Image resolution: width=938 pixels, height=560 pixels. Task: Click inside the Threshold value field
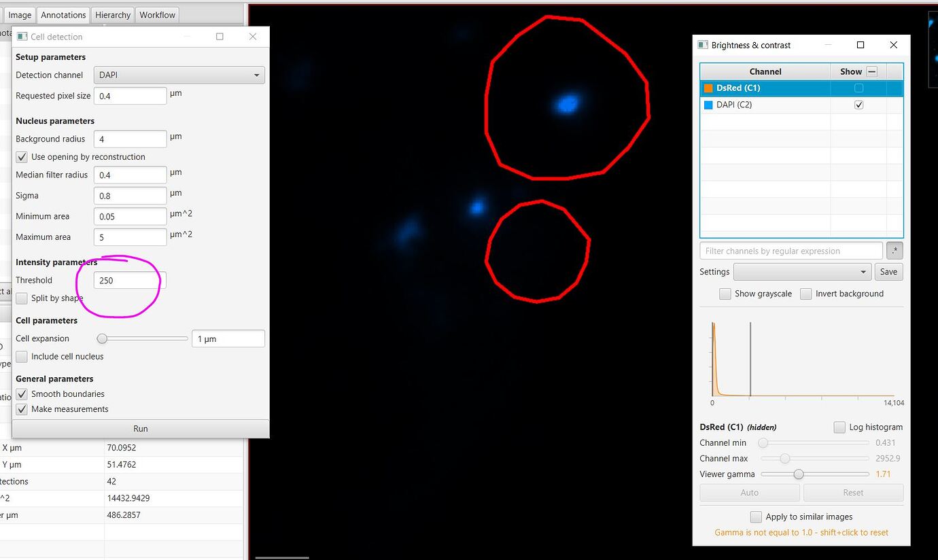pos(129,279)
